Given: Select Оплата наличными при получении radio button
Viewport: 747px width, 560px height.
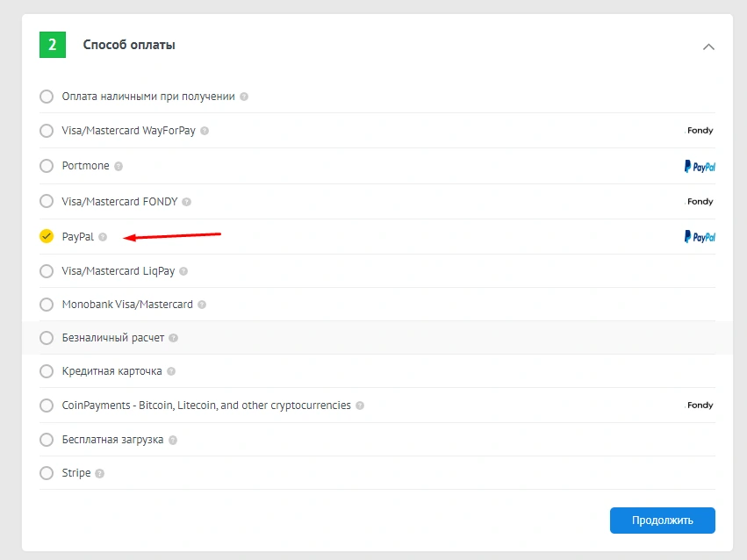Looking at the screenshot, I should [47, 97].
